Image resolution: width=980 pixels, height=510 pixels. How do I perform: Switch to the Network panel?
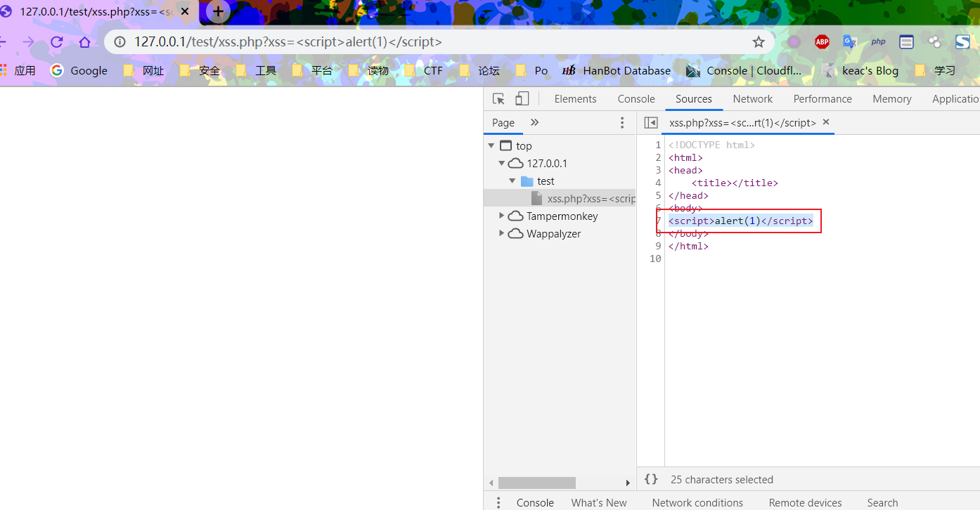click(x=752, y=99)
